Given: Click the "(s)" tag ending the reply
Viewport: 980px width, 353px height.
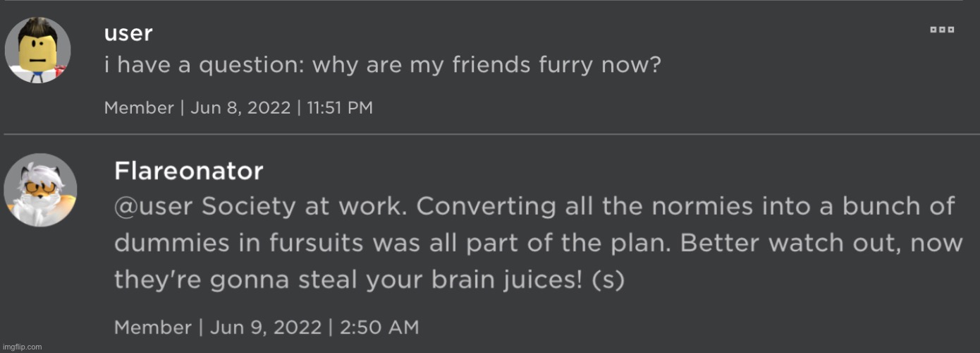Looking at the screenshot, I should (x=608, y=280).
